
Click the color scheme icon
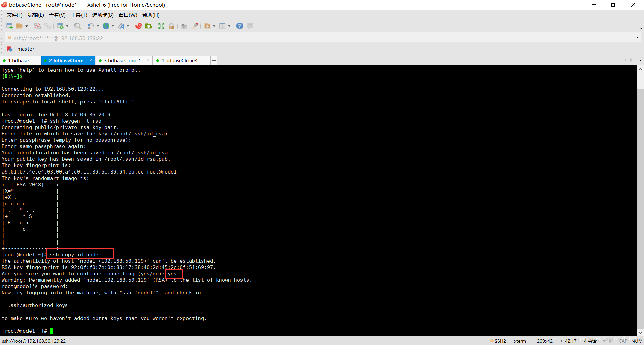[x=91, y=26]
